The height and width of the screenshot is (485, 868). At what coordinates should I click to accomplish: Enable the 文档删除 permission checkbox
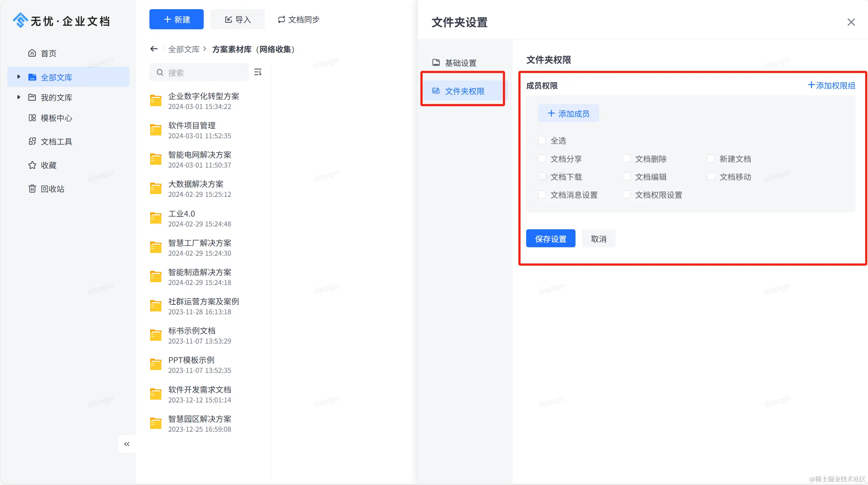click(627, 159)
